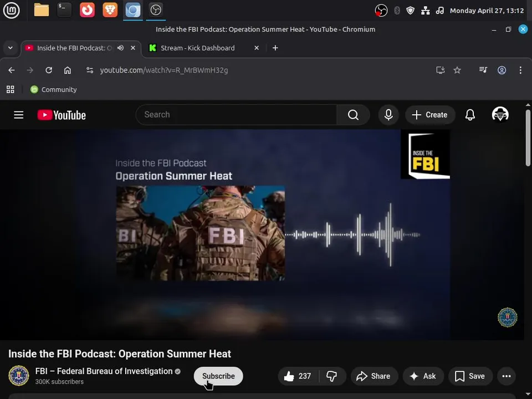The height and width of the screenshot is (399, 532).
Task: Expand the tab search dropdown arrow
Action: click(11, 48)
